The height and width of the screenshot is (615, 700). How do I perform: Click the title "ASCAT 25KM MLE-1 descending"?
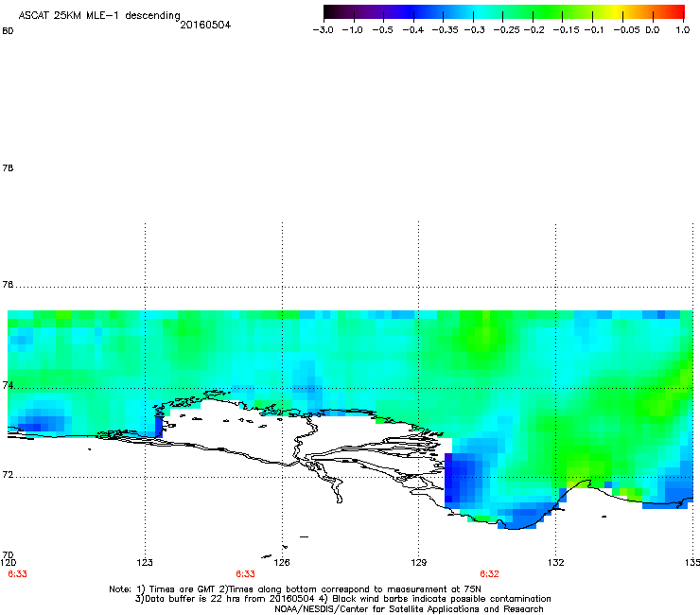tap(99, 16)
